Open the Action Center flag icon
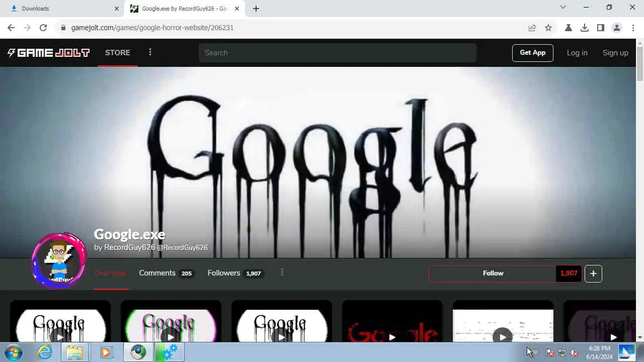Screen dimensions: 644x362 (550, 353)
